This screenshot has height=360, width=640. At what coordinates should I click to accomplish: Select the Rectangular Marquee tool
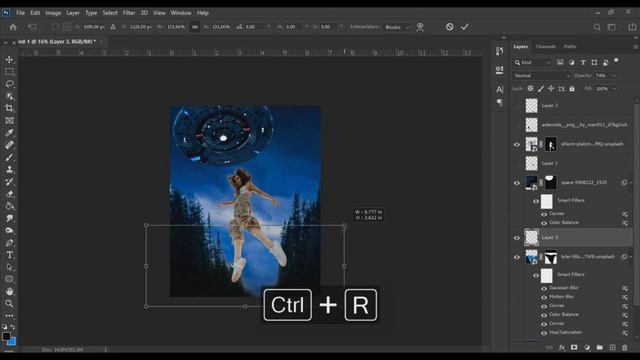[x=9, y=72]
